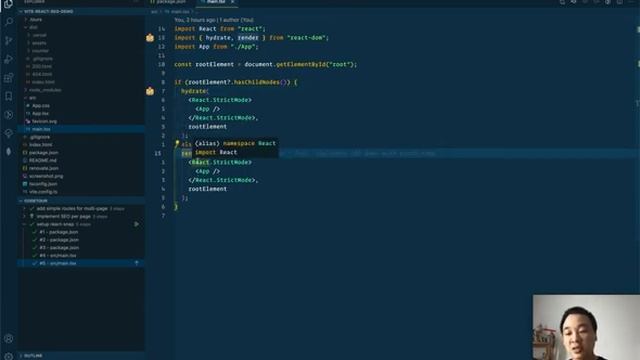Open tsconfig.json in the Explorer
The height and width of the screenshot is (360, 640).
coord(43,184)
